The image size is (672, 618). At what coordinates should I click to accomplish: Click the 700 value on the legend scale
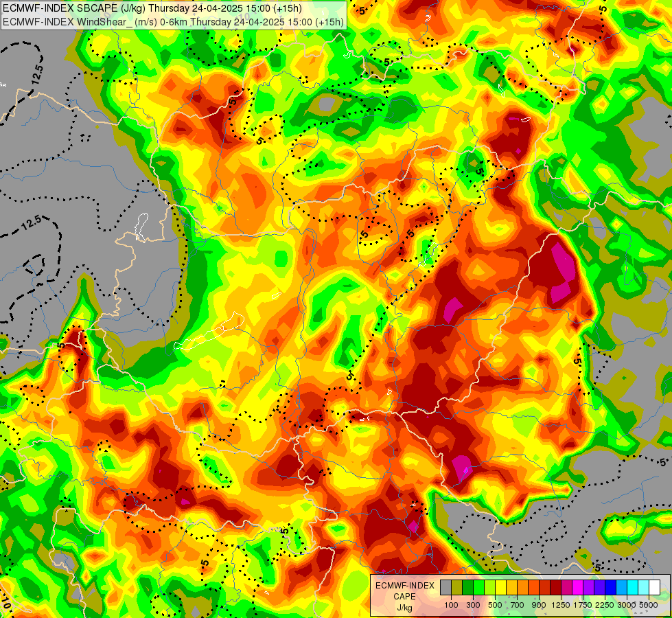coord(518,605)
